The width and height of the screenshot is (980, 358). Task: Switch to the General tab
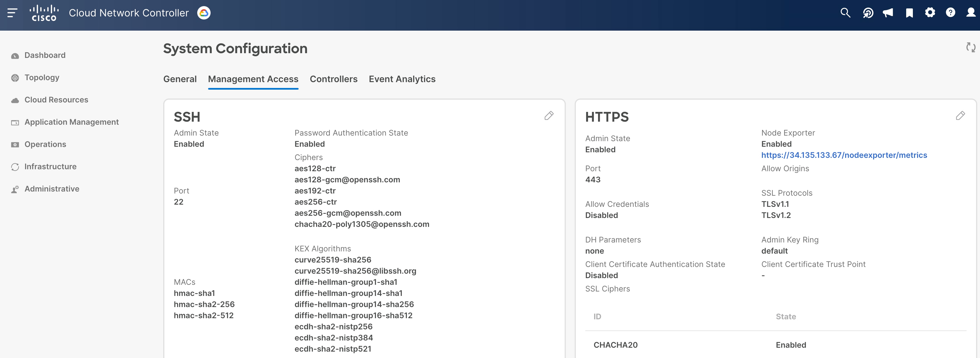180,79
